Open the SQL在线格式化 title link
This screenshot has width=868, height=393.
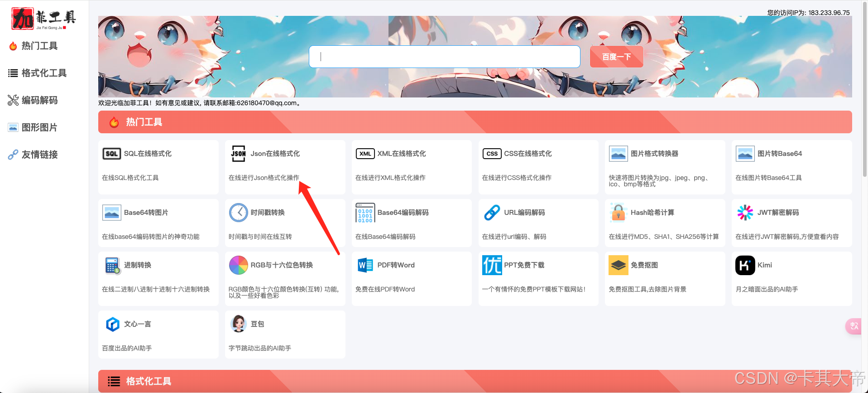148,154
